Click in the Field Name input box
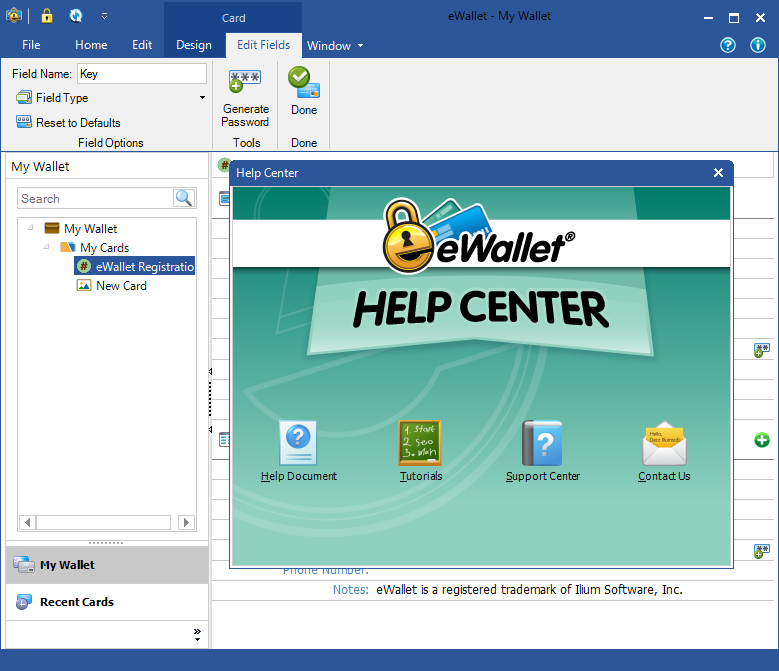The width and height of the screenshot is (779, 671). tap(142, 74)
